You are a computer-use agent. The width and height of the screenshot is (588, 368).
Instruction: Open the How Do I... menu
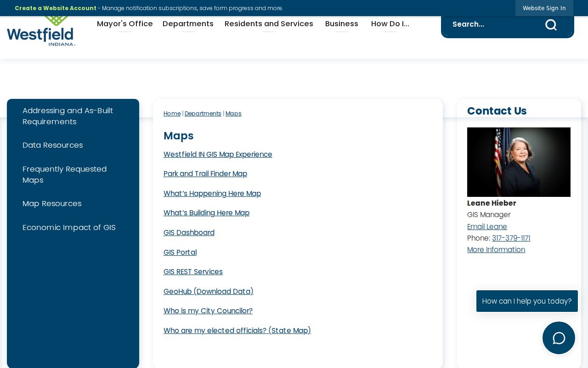390,24
